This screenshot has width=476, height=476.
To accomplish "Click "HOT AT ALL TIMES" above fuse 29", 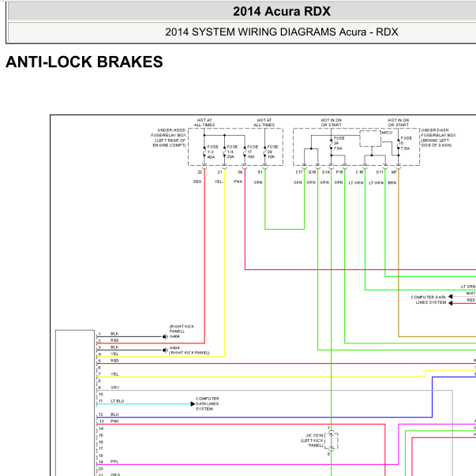I will tap(264, 122).
